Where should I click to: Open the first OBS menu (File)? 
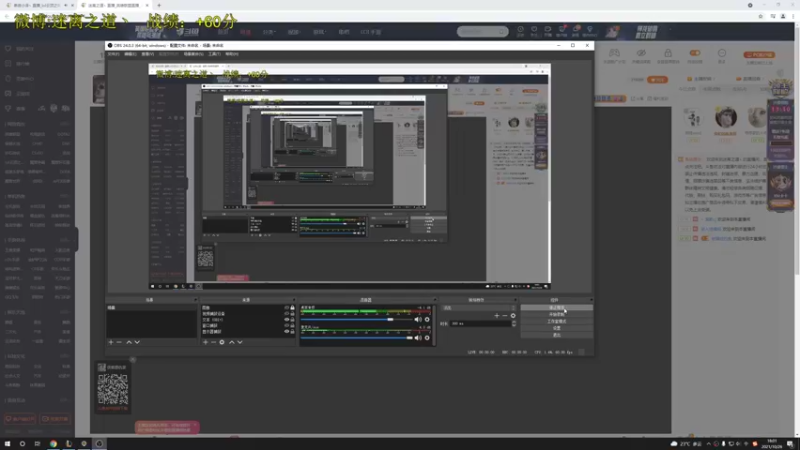(x=113, y=54)
